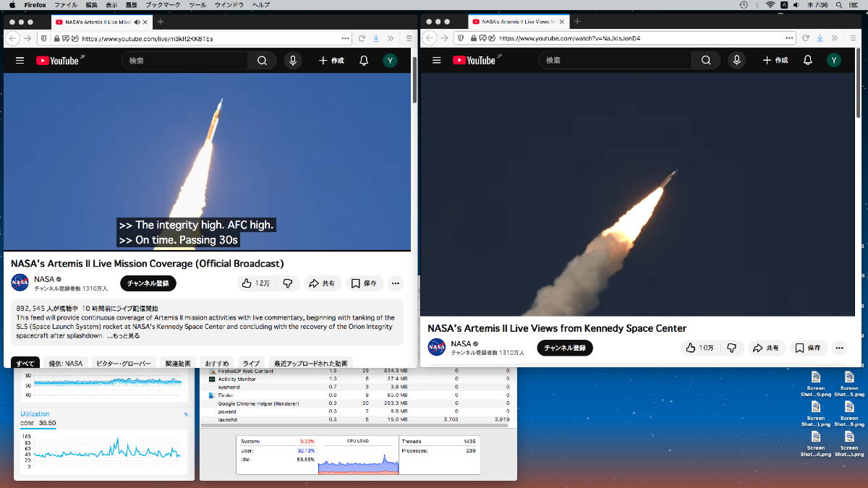Viewport: 868px width, 488px height.
Task: Open tracking protection shield in left window
Action: [x=44, y=38]
